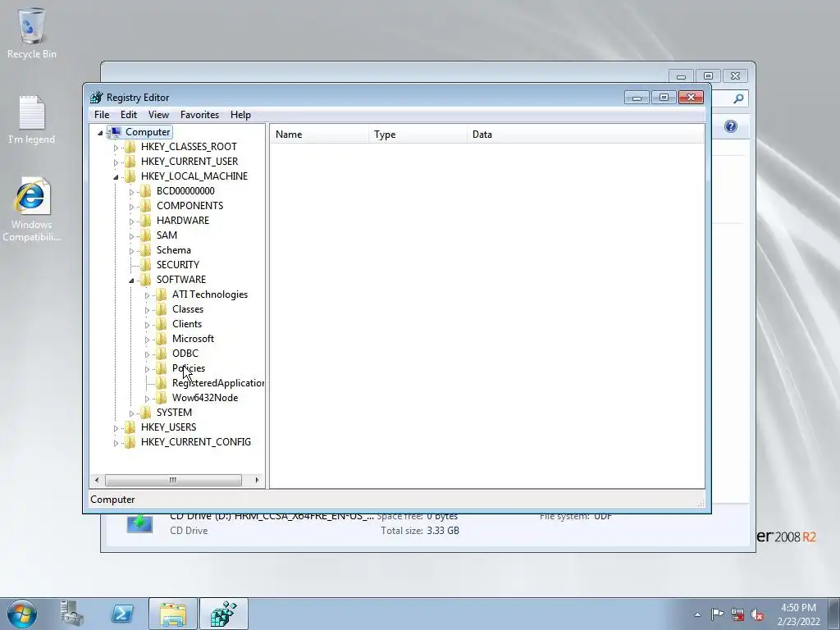Open the Help menu

point(240,115)
